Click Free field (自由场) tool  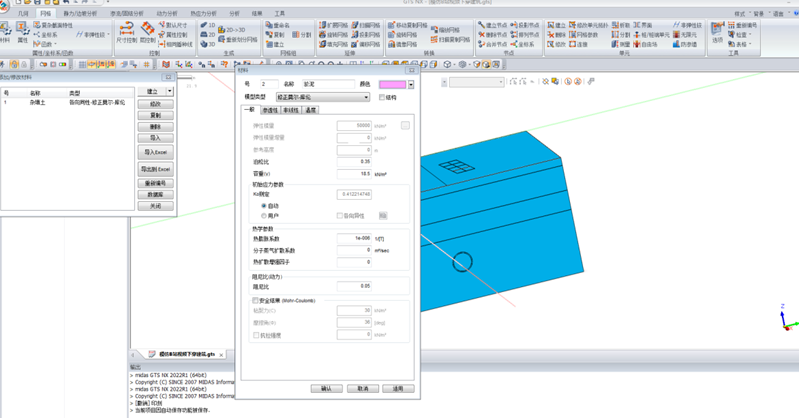[x=645, y=44]
